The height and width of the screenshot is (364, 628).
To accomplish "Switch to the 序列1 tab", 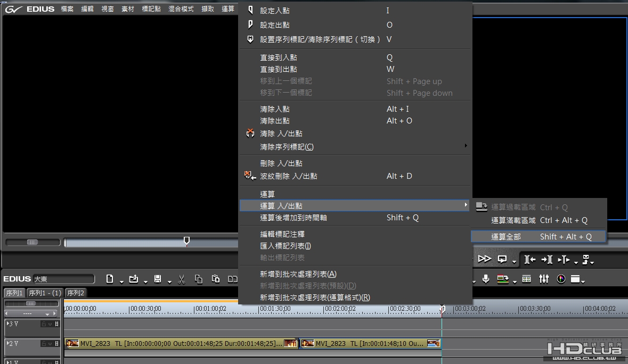I will [x=14, y=293].
